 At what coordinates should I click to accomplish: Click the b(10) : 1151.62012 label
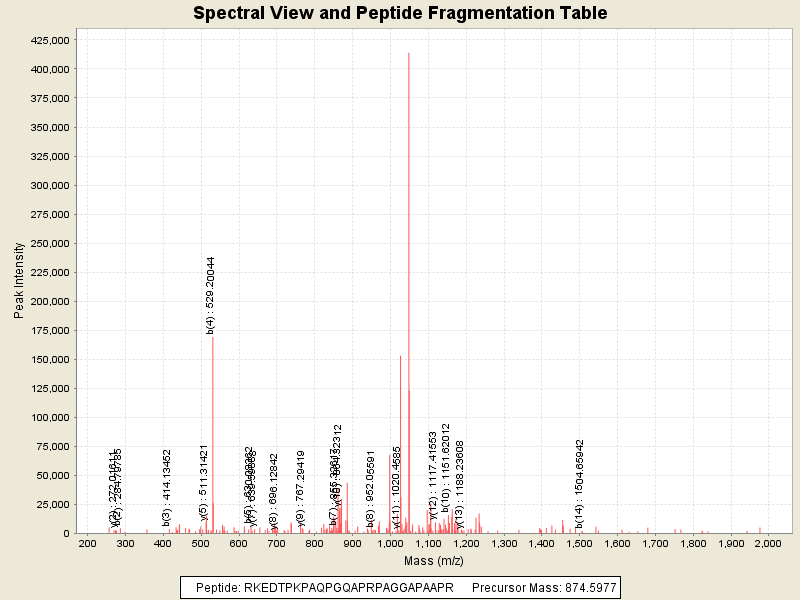[x=446, y=468]
